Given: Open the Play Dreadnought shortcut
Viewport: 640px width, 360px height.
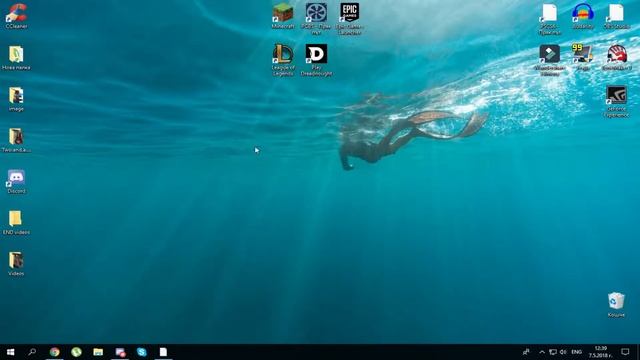Looking at the screenshot, I should [x=316, y=60].
